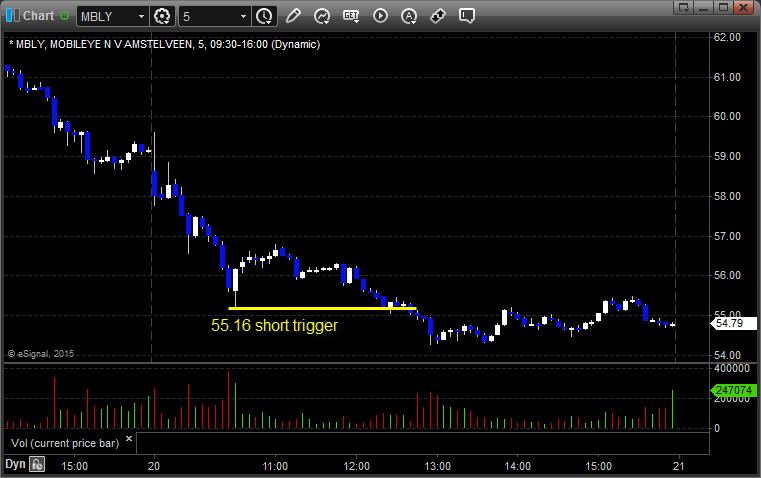This screenshot has height=478, width=761.
Task: Open the symbol settings gear menu
Action: click(x=162, y=16)
